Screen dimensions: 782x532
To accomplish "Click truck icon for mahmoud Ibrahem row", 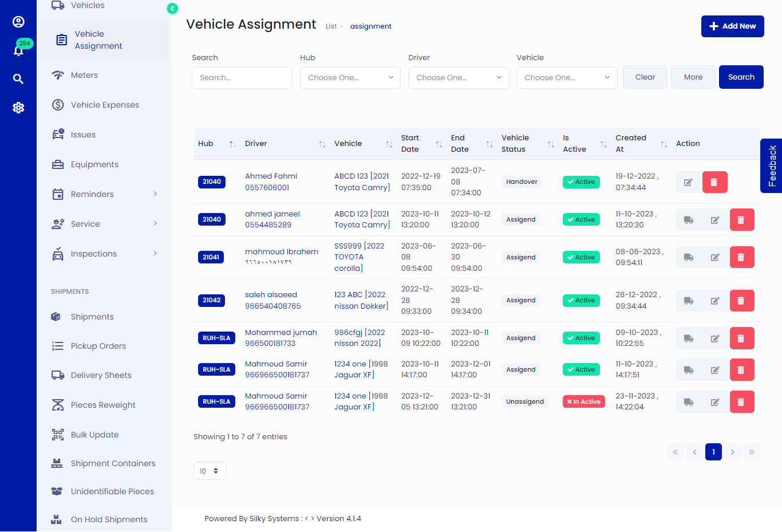I will click(x=689, y=258).
